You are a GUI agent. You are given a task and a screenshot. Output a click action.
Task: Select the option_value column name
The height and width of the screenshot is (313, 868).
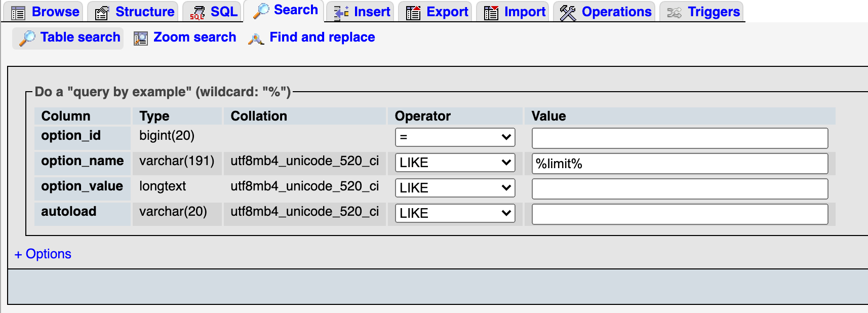82,186
